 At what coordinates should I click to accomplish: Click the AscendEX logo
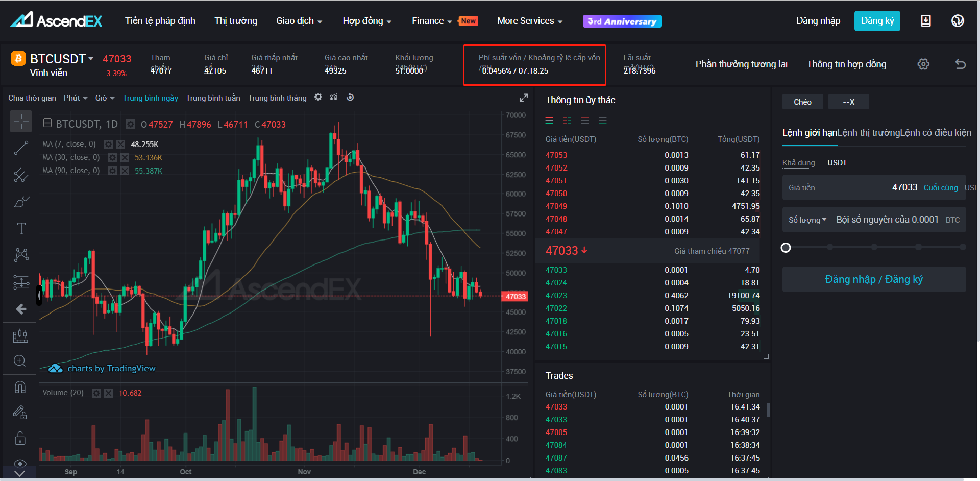point(56,20)
